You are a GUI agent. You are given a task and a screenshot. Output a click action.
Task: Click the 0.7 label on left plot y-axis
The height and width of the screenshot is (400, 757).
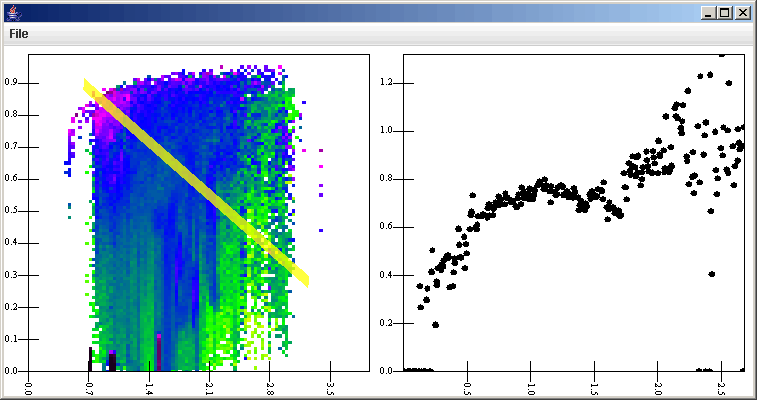pos(12,147)
